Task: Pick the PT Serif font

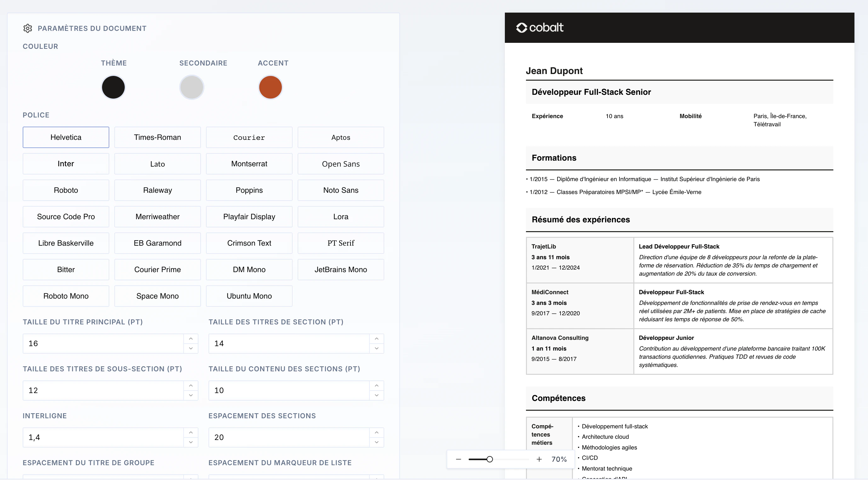Action: click(x=341, y=243)
